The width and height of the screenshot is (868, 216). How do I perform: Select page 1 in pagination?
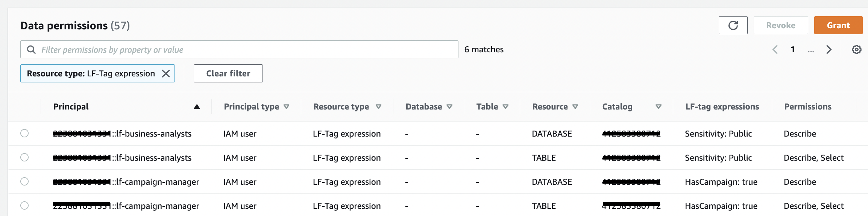tap(792, 49)
